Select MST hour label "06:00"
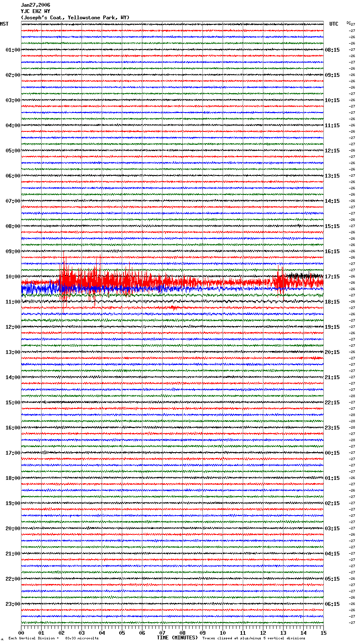The width and height of the screenshot is (357, 644). [13, 176]
